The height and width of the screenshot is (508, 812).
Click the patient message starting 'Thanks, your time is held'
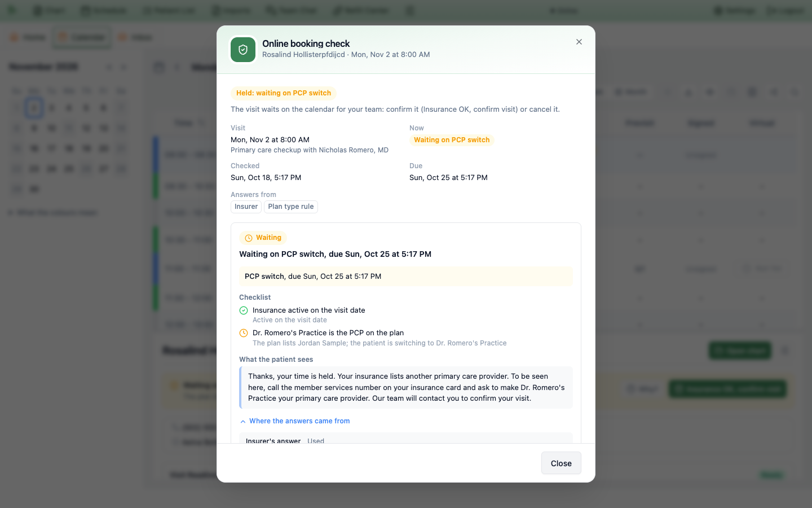coord(406,388)
